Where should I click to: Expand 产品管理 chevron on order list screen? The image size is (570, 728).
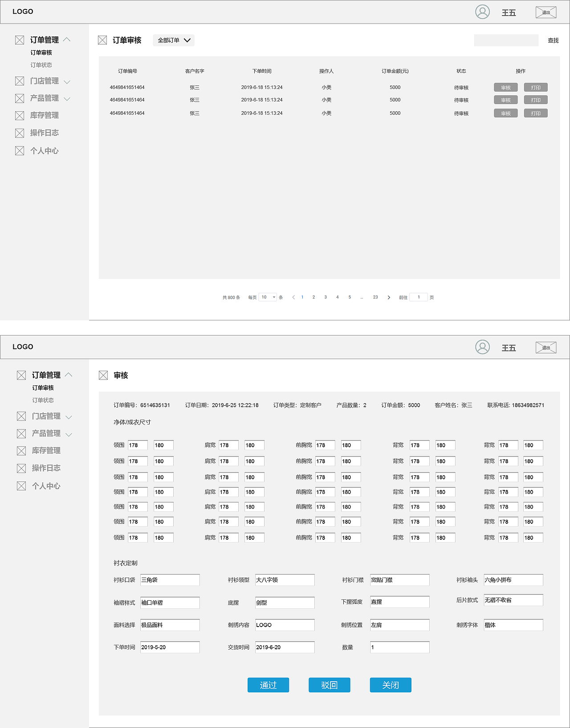tap(67, 99)
